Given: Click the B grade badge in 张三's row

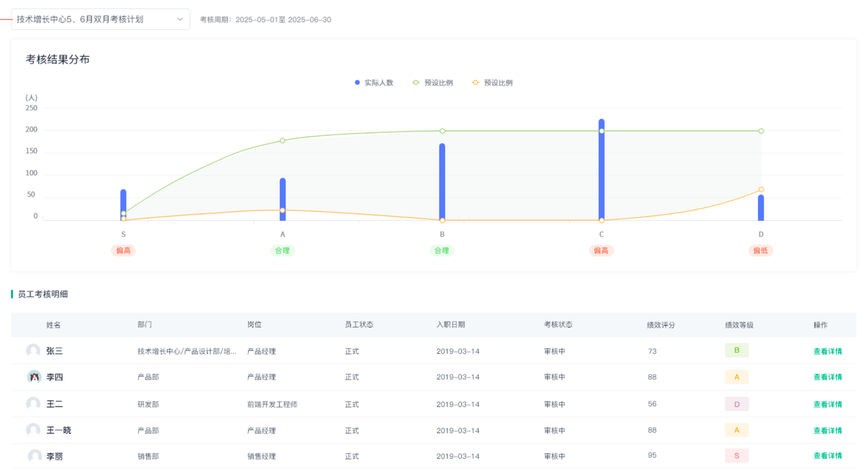Looking at the screenshot, I should coord(736,350).
